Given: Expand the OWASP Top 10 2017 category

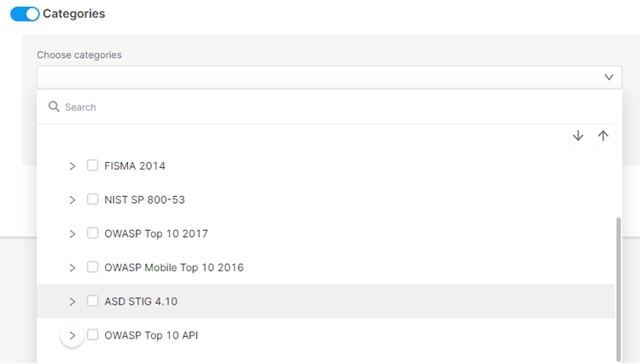Looking at the screenshot, I should (x=73, y=234).
